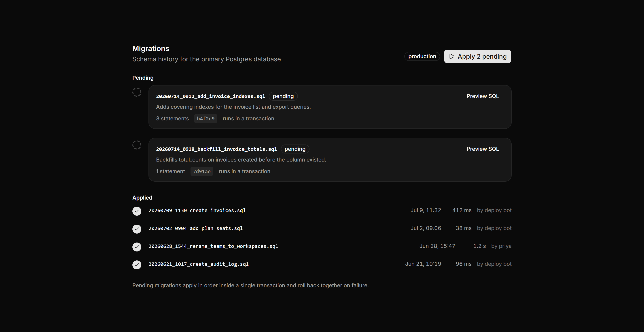
Task: Preview SQL for backfill_invoice_totals migration
Action: pyautogui.click(x=483, y=149)
